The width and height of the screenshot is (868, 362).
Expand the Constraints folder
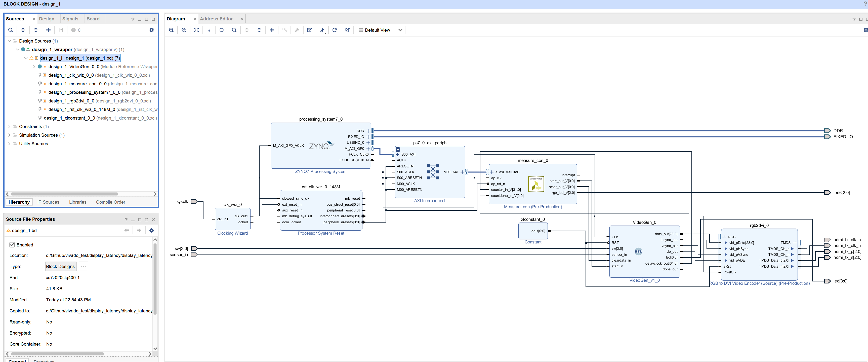(10, 127)
